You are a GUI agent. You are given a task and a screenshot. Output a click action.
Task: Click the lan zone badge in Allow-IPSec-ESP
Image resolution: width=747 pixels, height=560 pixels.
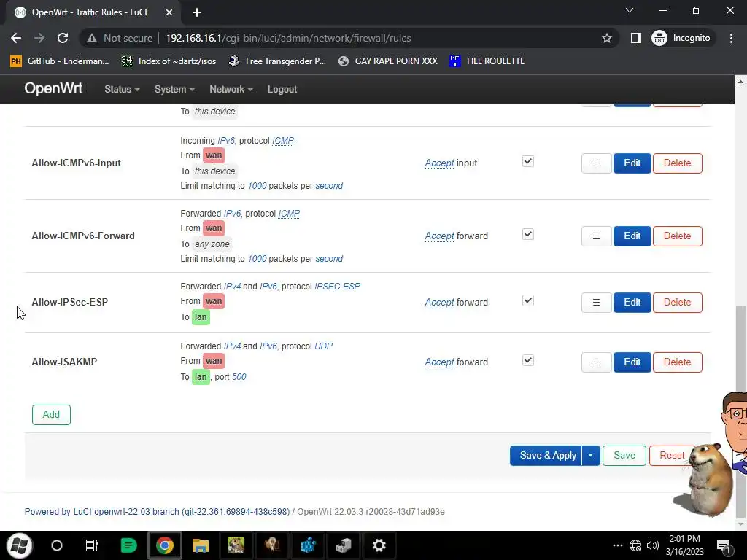tap(201, 317)
